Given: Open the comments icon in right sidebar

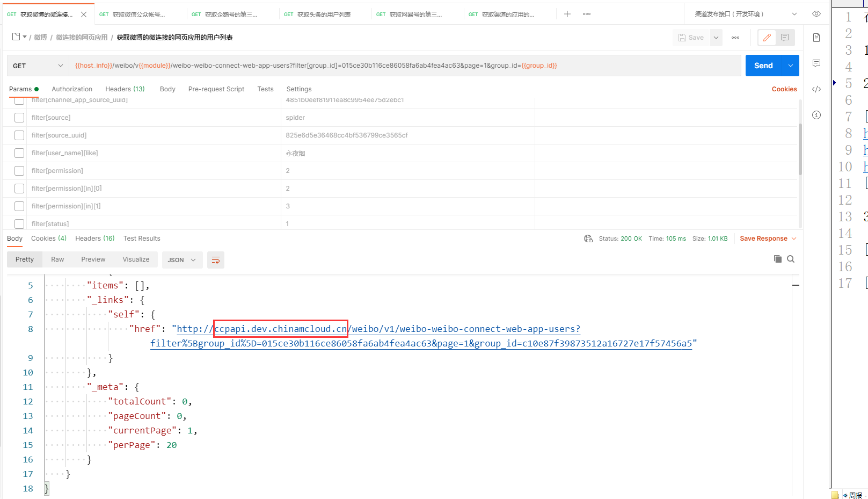Looking at the screenshot, I should (x=816, y=63).
